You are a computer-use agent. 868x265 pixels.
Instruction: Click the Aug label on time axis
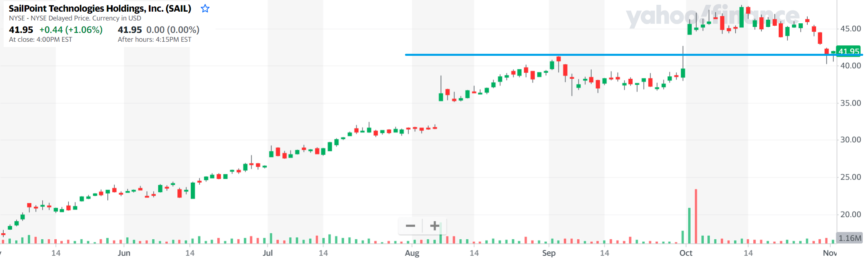click(x=412, y=253)
